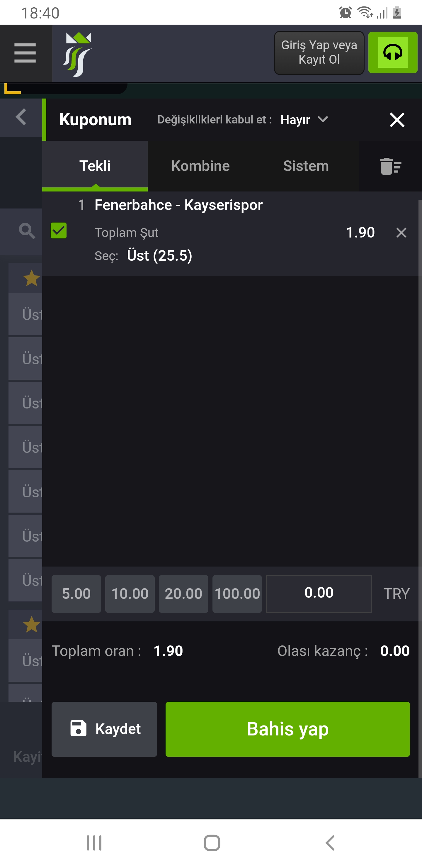
Task: Save coupon with Kaydet button
Action: click(104, 729)
